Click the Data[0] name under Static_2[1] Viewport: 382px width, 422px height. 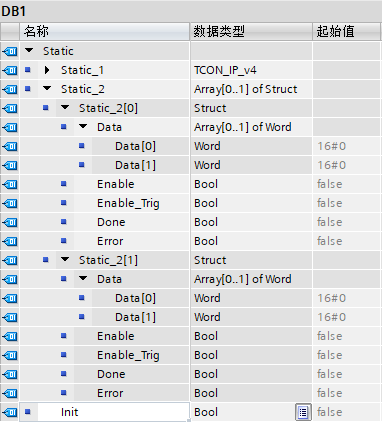click(x=136, y=298)
